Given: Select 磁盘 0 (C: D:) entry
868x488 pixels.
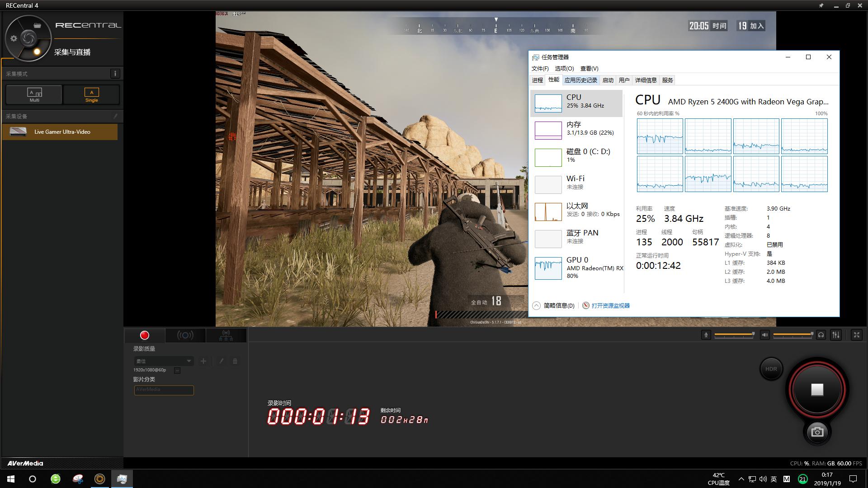Looking at the screenshot, I should coord(576,157).
